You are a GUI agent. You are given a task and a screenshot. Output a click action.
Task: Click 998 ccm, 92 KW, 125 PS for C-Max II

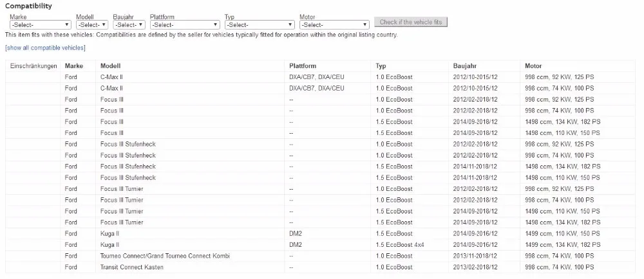[x=560, y=77]
